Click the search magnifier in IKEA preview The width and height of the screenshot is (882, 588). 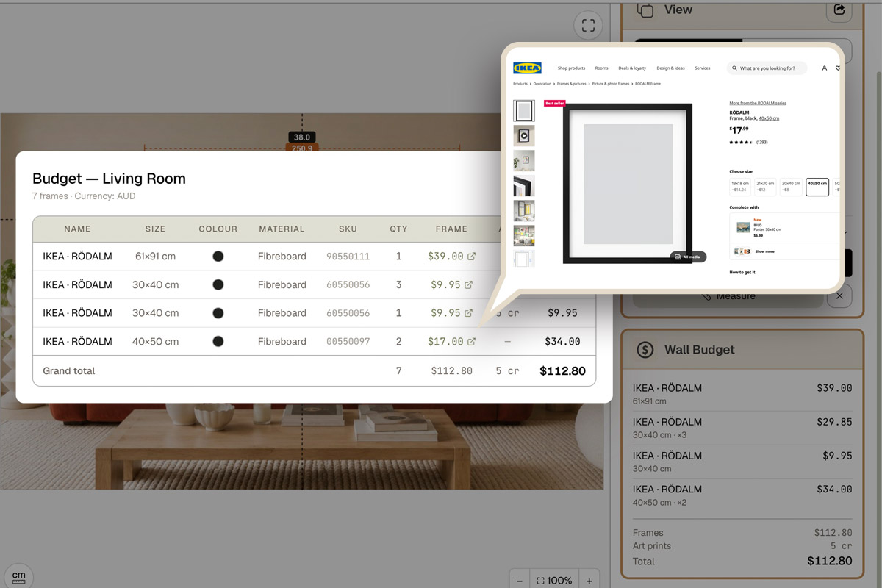coord(734,68)
